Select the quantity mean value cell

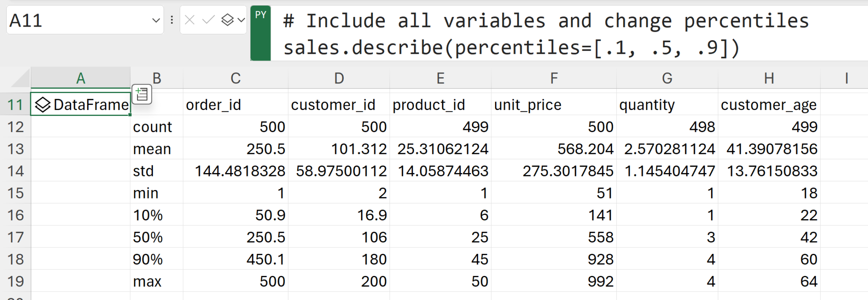click(667, 149)
